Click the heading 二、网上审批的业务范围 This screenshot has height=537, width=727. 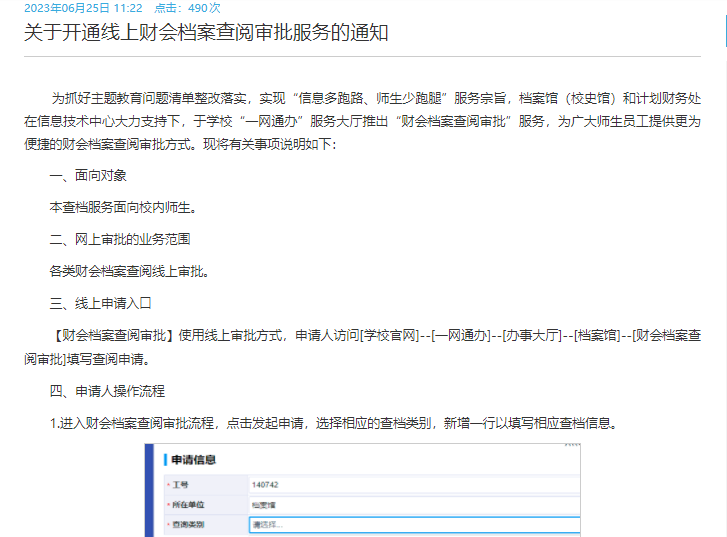[119, 239]
